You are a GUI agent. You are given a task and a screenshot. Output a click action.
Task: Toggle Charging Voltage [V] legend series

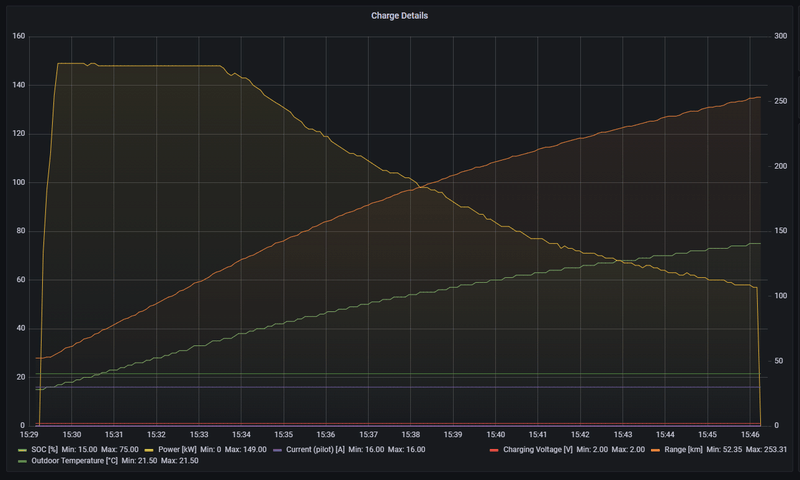point(538,449)
